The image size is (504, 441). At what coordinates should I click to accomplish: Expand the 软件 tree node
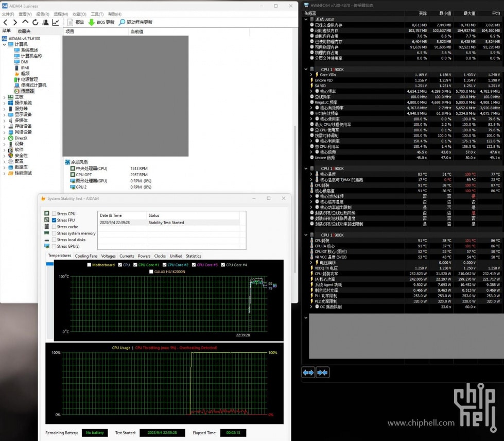[x=4, y=149]
